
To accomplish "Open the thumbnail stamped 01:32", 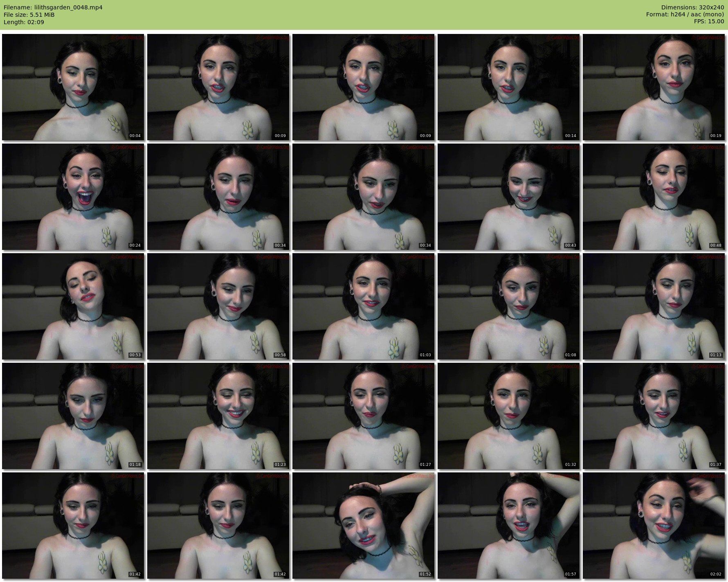I will (509, 416).
